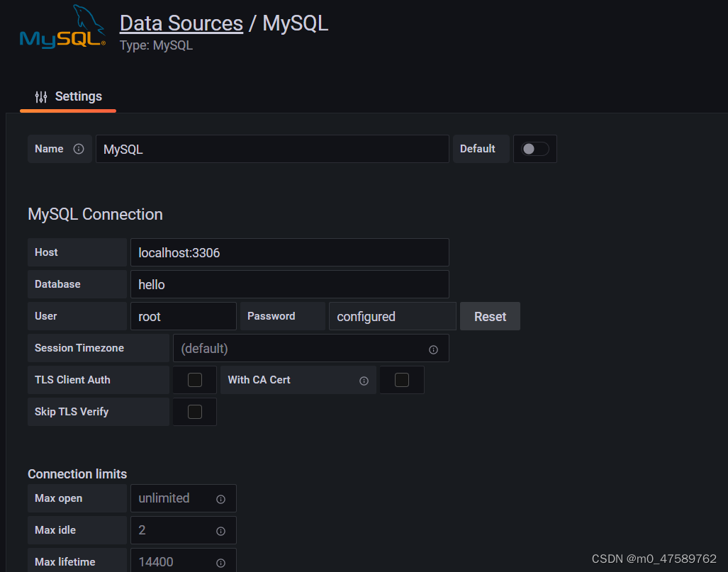Check the With CA Cert checkbox
728x572 pixels.
402,380
